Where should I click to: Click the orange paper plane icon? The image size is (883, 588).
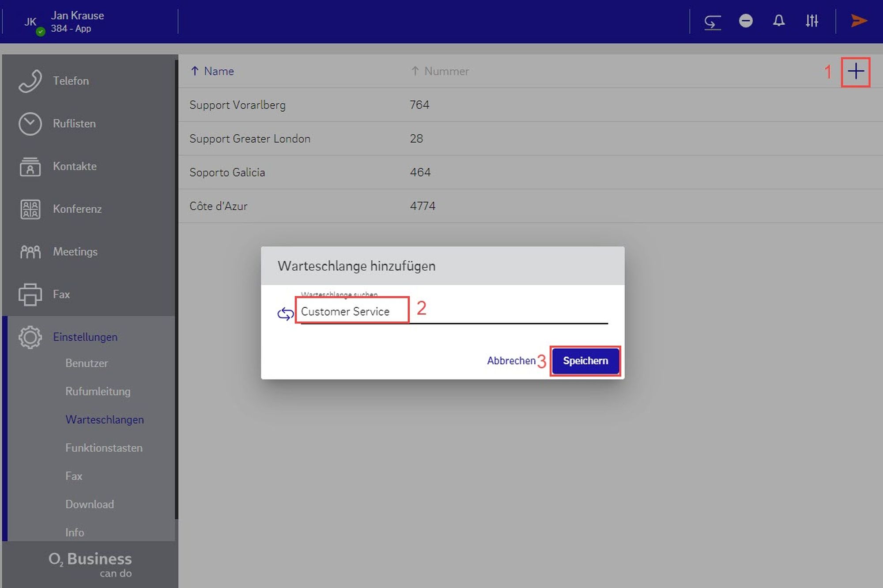coord(859,21)
